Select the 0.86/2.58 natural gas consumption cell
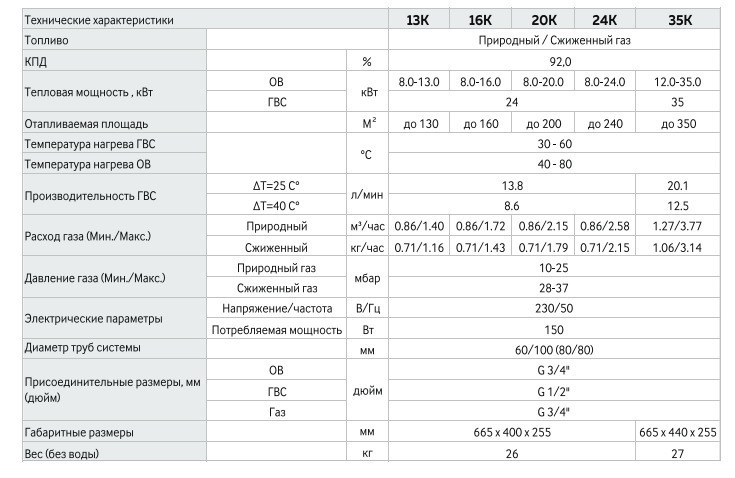The height and width of the screenshot is (478, 735). (605, 226)
